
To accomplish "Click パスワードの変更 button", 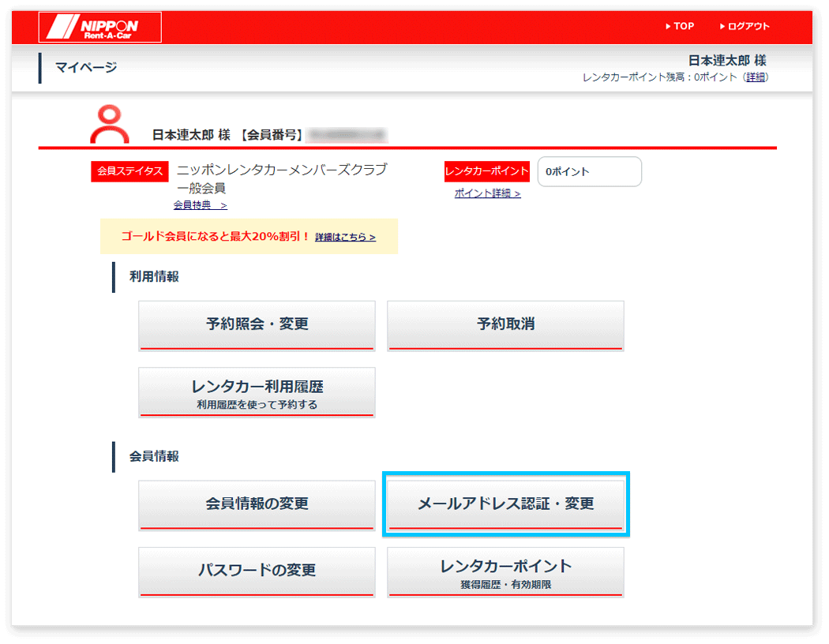I will 257,572.
